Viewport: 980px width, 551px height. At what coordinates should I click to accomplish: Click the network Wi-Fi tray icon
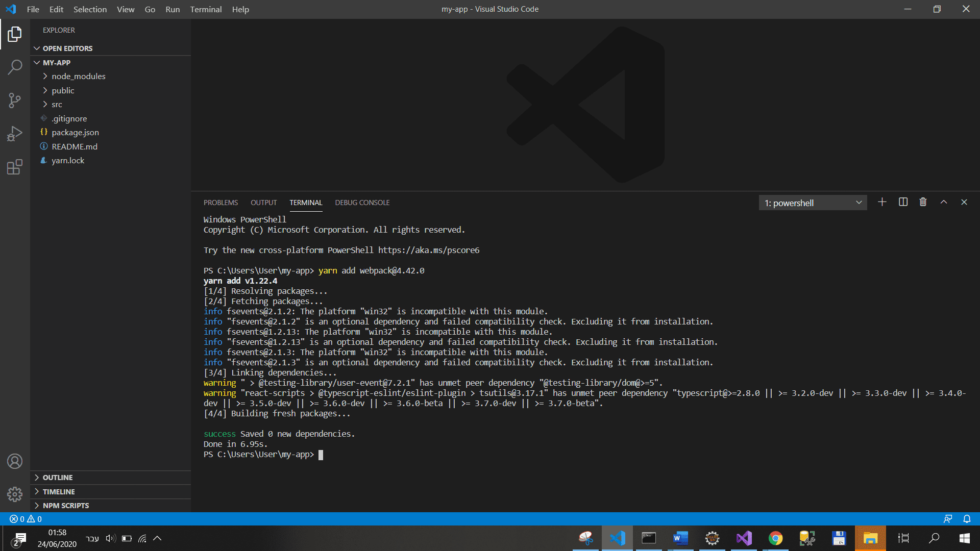point(142,538)
